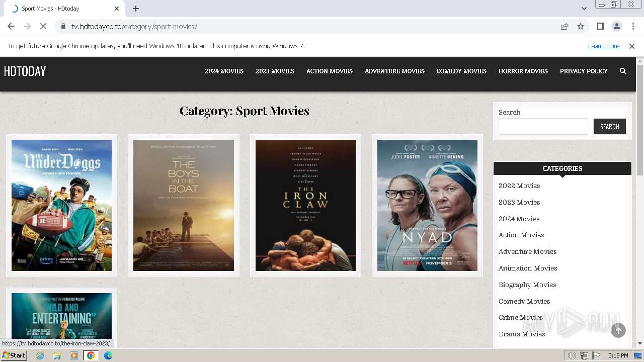Open the share page icon in address bar

(x=565, y=26)
